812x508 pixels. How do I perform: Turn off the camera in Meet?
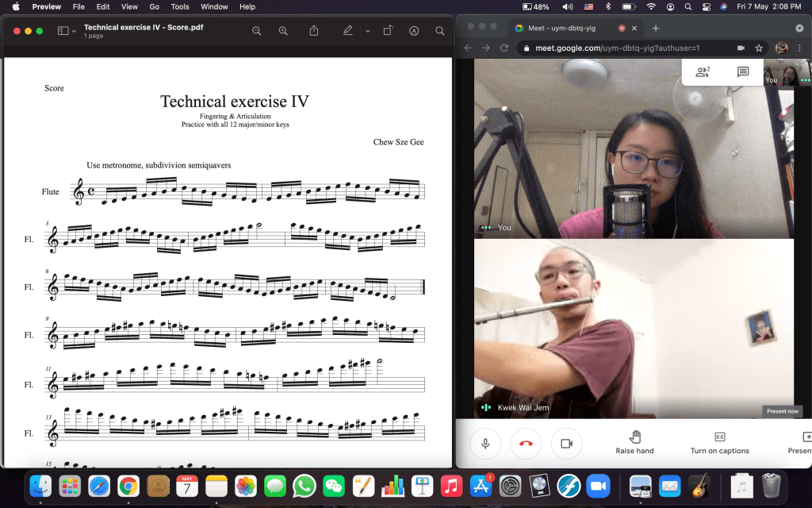(x=566, y=444)
